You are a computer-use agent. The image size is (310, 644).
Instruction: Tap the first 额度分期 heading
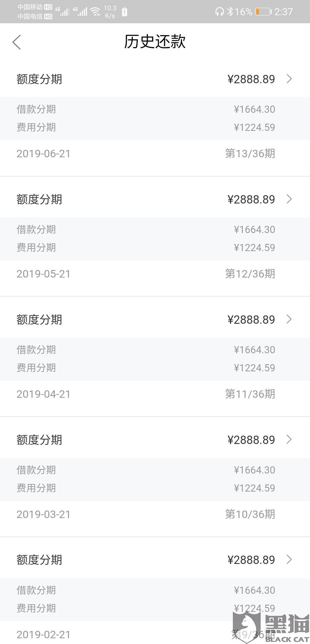tap(39, 79)
